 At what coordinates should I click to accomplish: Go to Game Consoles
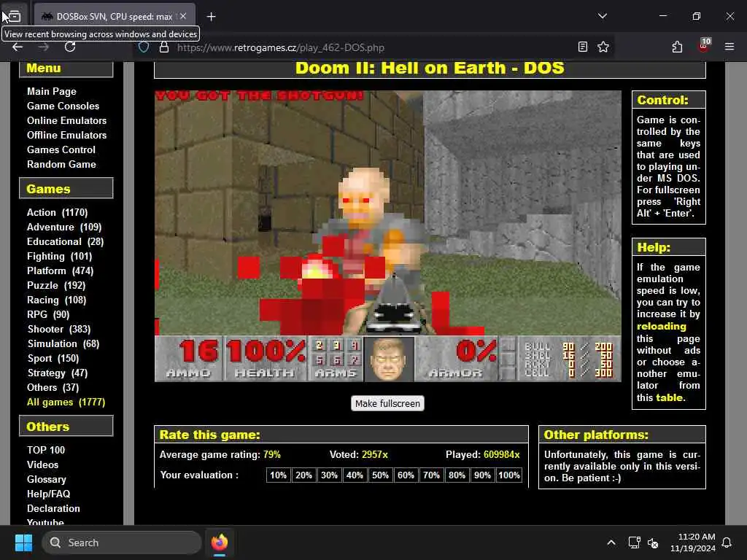coord(63,106)
